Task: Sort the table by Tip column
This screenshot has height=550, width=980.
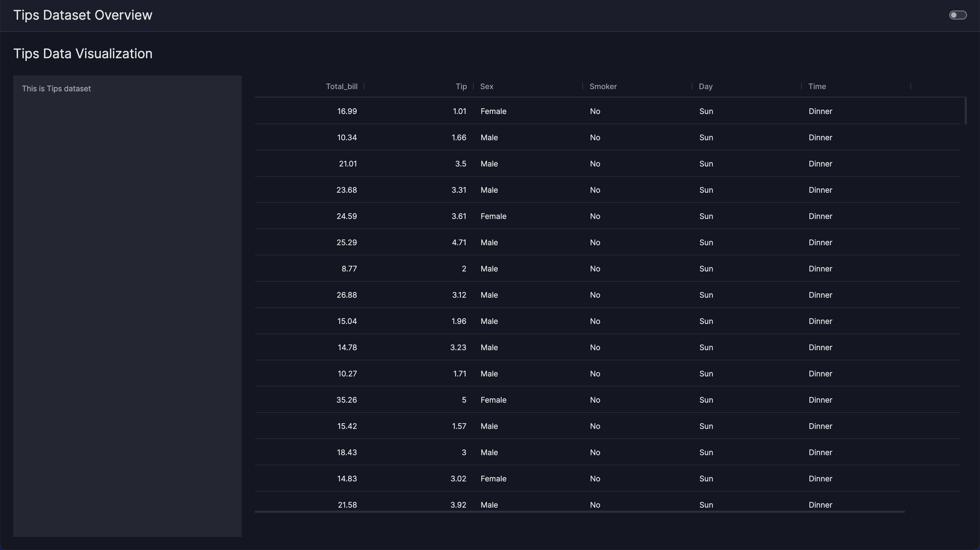Action: point(461,86)
